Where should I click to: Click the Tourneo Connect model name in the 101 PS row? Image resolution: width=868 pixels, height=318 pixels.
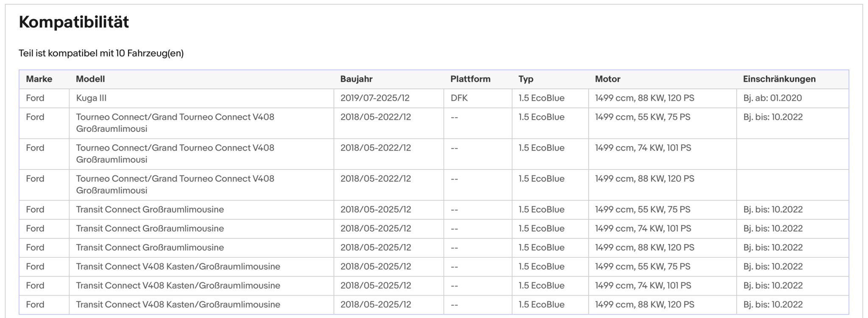175,154
